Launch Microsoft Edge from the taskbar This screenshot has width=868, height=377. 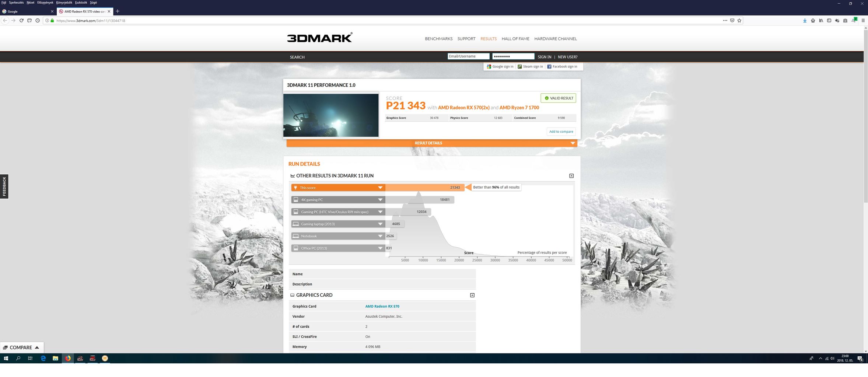coord(43,358)
